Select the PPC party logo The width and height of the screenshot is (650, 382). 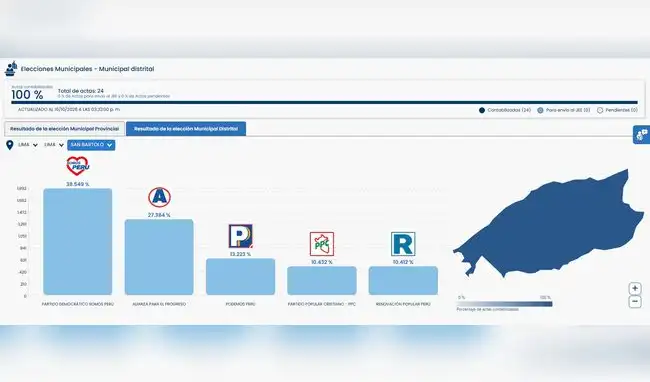(322, 244)
